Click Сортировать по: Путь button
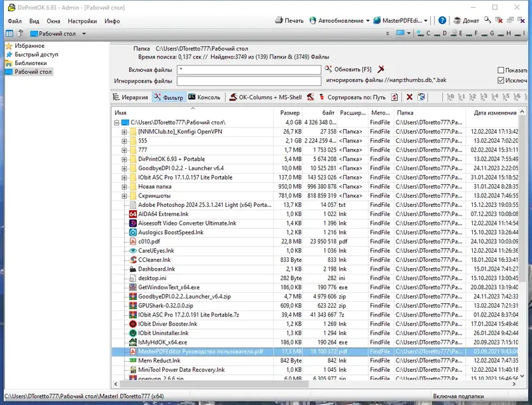 point(352,97)
